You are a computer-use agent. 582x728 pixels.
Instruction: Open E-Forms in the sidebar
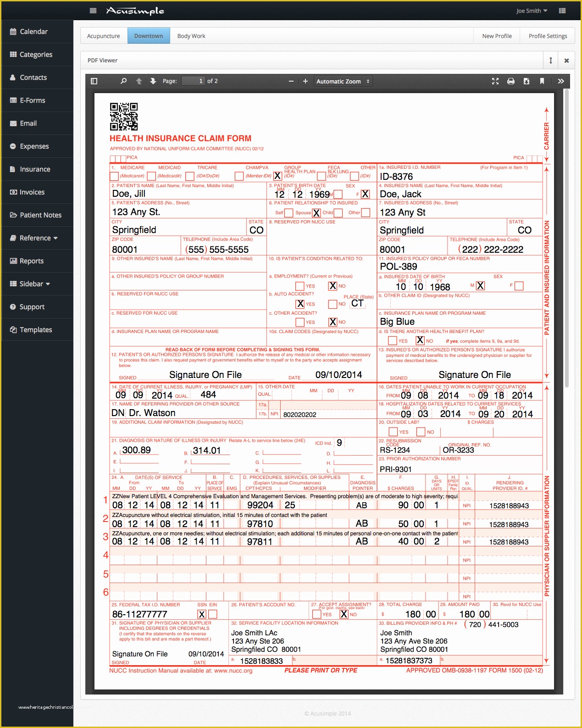coord(37,100)
